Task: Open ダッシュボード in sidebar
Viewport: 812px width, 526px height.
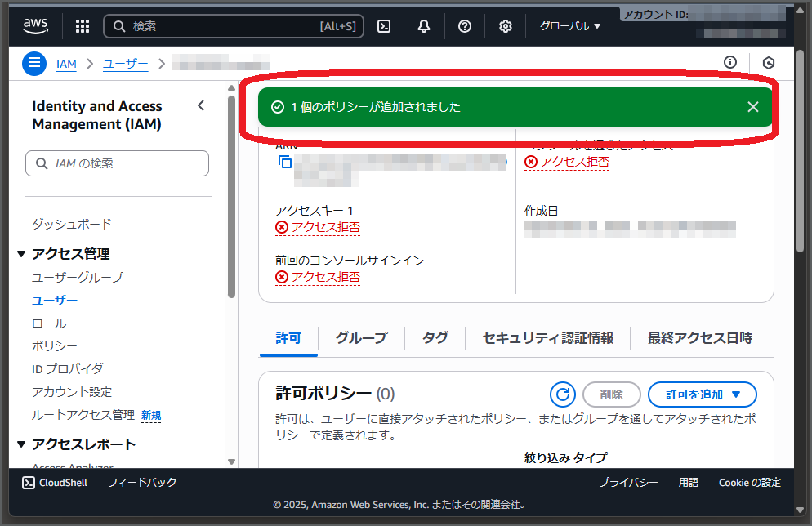Action: [72, 224]
